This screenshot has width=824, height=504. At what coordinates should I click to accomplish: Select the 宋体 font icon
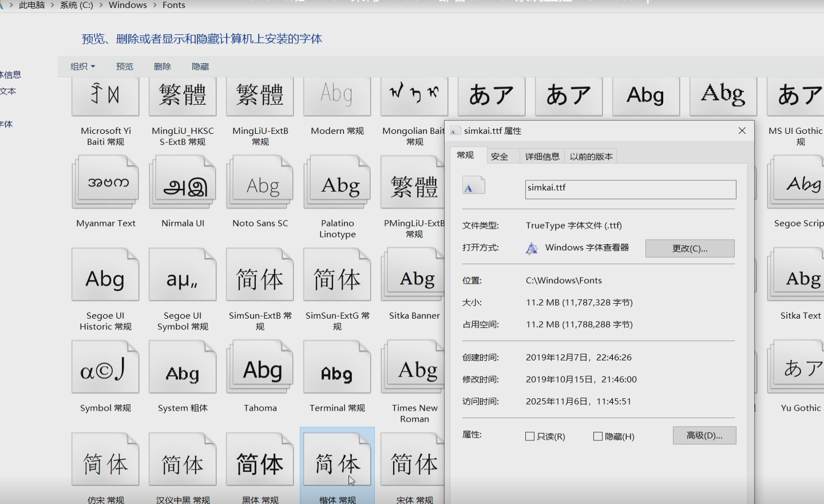point(413,459)
